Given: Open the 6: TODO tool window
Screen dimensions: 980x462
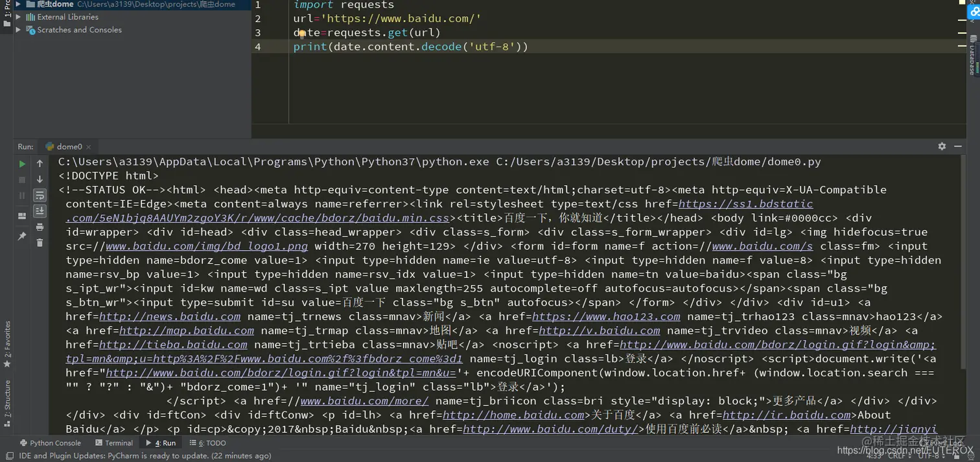Looking at the screenshot, I should click(208, 443).
